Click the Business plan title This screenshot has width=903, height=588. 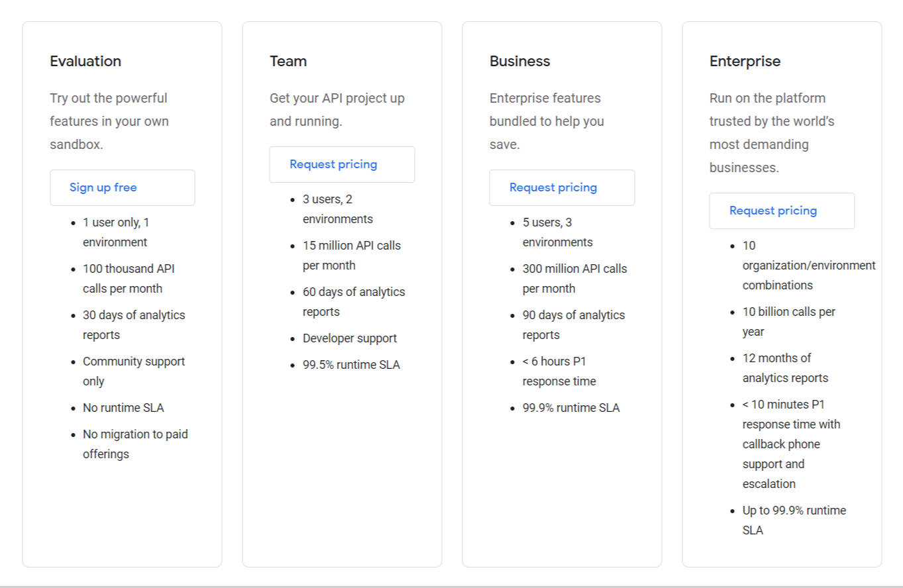click(x=520, y=62)
